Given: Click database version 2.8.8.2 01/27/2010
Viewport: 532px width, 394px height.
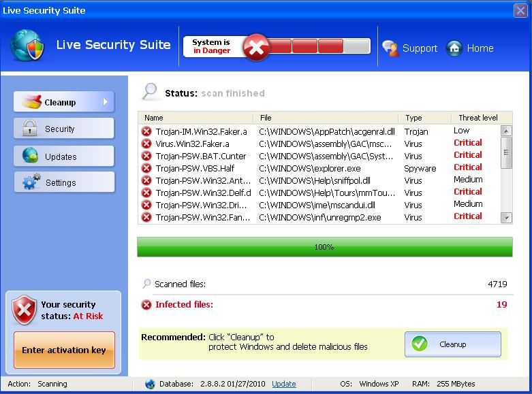Looking at the screenshot, I should click(x=233, y=384).
